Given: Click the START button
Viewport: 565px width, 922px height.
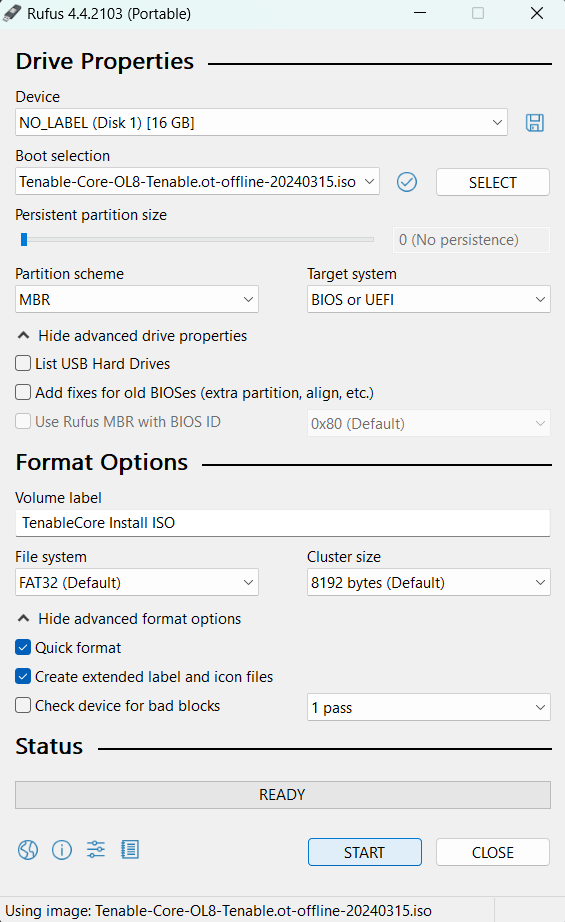Looking at the screenshot, I should tap(365, 852).
